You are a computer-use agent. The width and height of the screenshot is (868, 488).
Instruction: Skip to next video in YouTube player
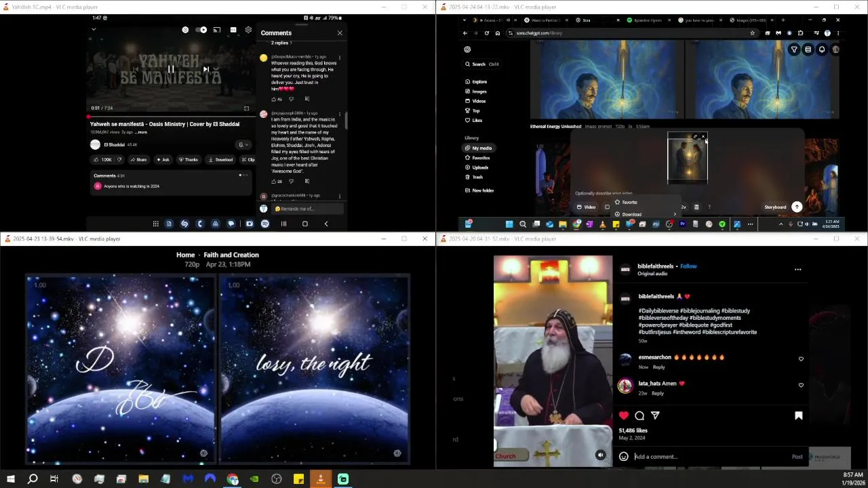click(x=206, y=69)
